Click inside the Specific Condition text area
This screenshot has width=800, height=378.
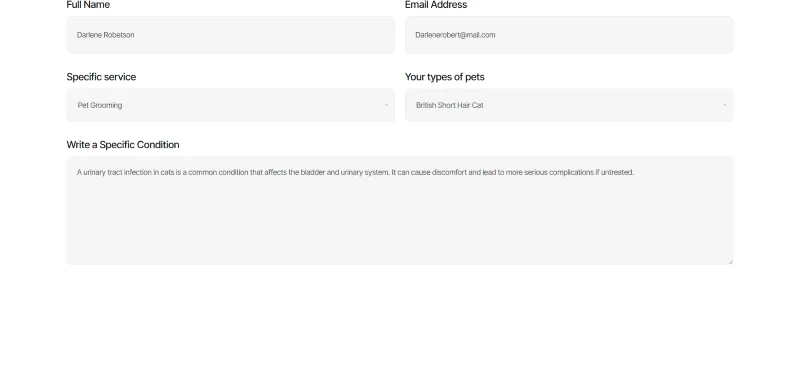400,210
